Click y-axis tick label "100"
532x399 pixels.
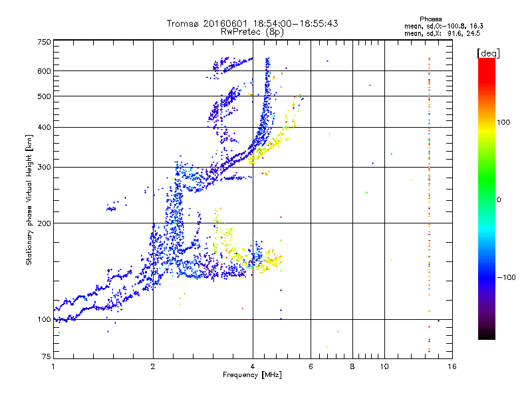[44, 319]
